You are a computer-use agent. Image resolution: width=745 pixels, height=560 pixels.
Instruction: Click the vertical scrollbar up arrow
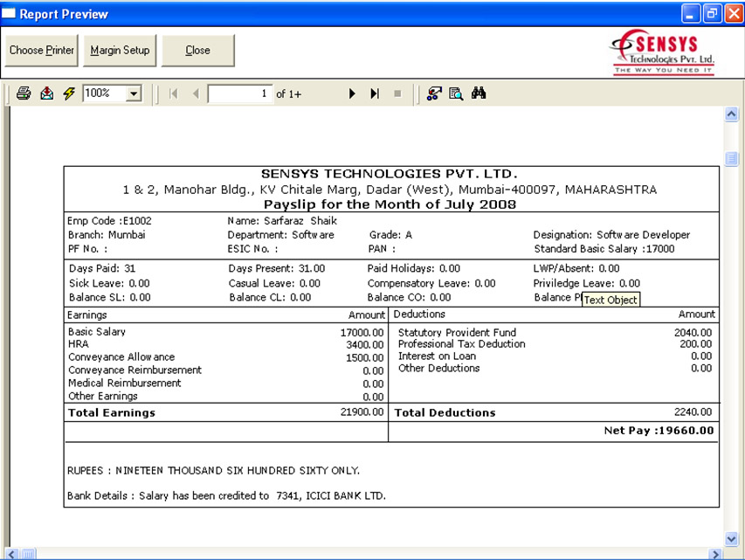pyautogui.click(x=731, y=114)
